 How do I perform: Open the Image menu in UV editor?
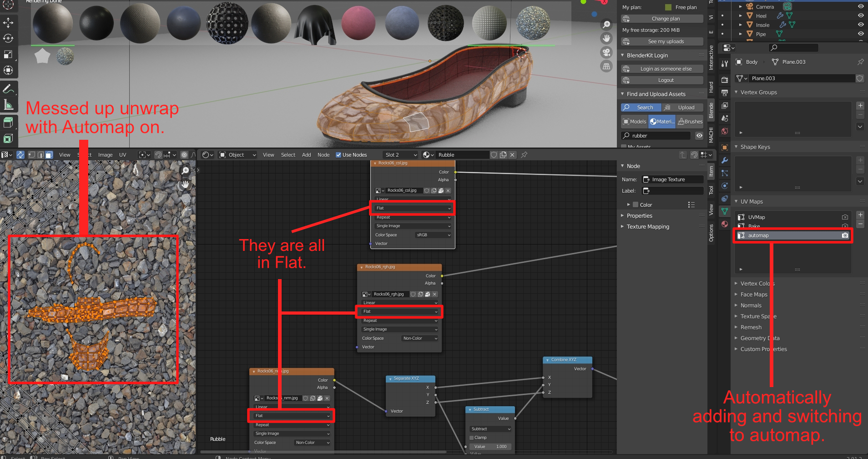pyautogui.click(x=106, y=155)
